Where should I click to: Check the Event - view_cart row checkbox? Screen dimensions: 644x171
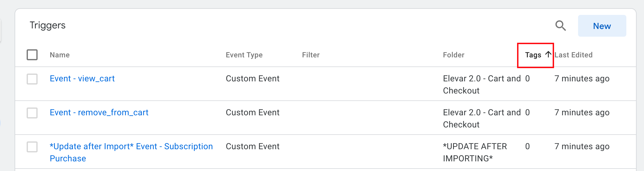tap(32, 79)
